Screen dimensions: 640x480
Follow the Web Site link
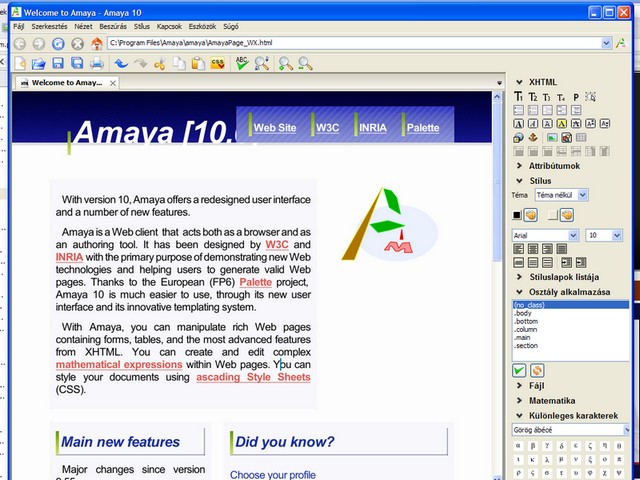click(275, 128)
